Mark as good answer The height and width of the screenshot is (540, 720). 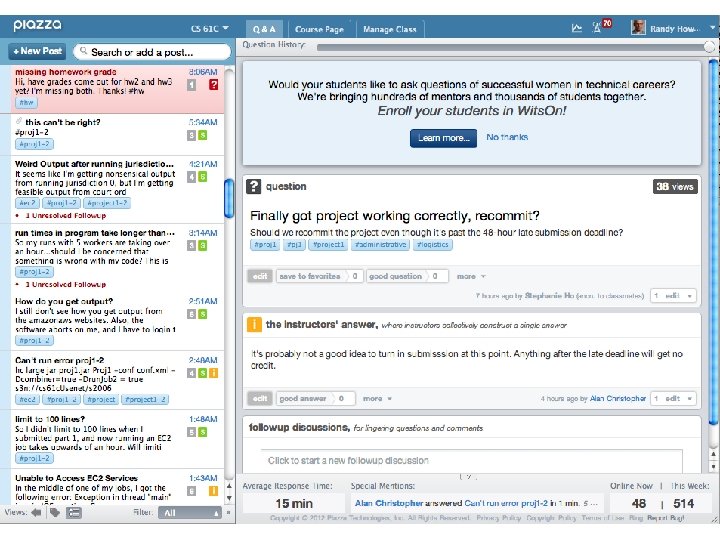coord(315,398)
